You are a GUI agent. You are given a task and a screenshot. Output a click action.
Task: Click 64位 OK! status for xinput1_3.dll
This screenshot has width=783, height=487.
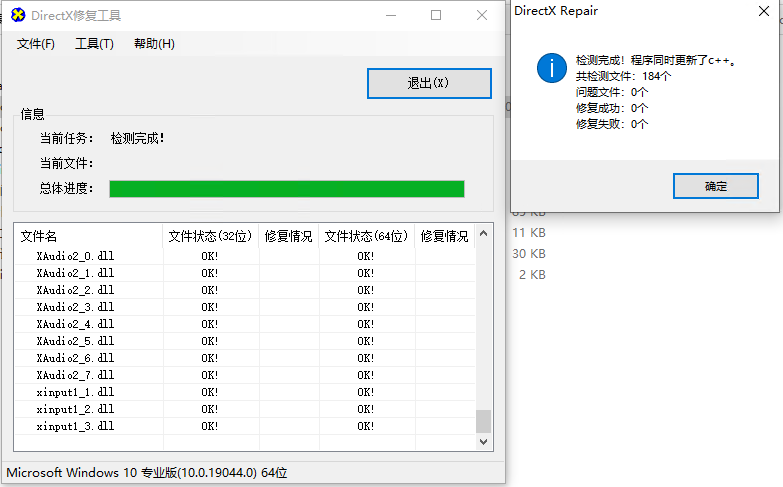366,426
